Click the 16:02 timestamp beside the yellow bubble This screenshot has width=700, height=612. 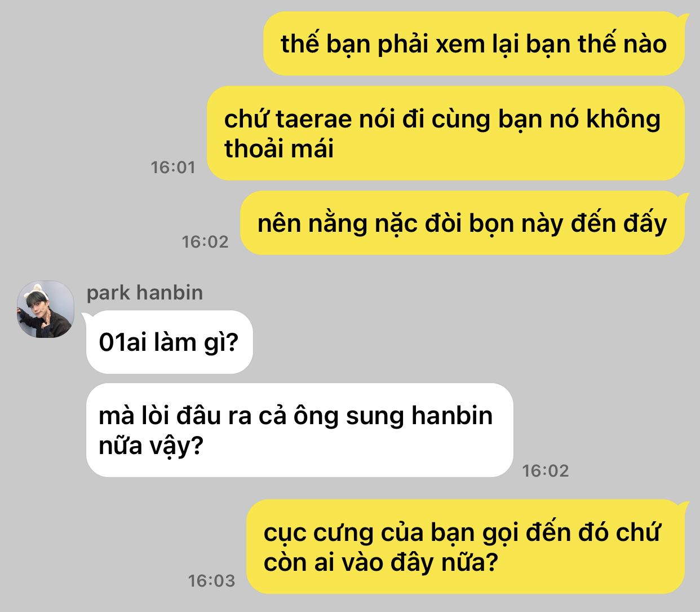[205, 241]
